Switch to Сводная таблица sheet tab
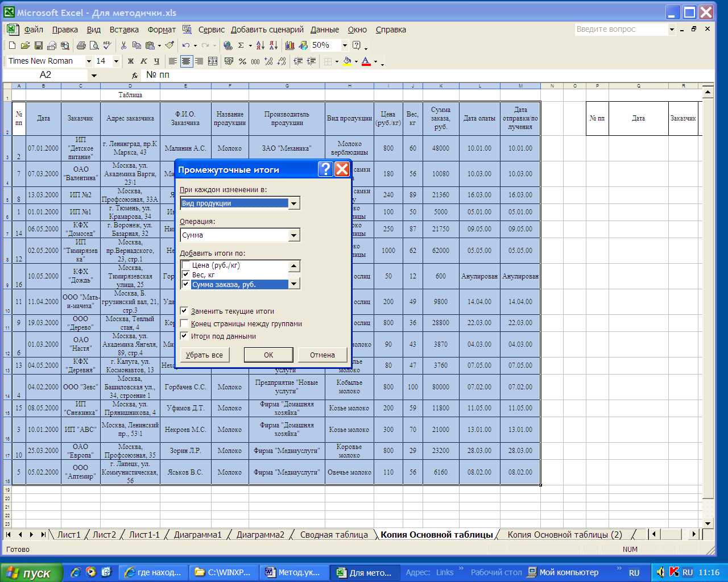Screen dimensions: 728x582 coord(334,535)
